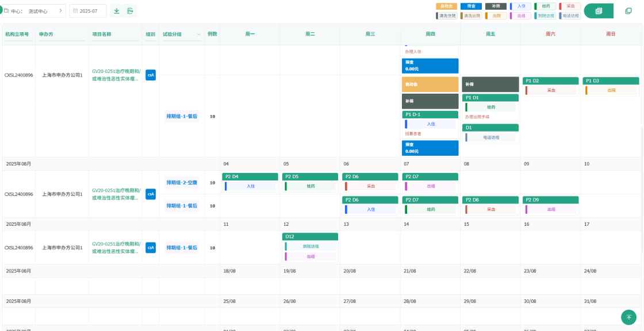Click the P1 D3 出院 event on Sunday

(611, 90)
